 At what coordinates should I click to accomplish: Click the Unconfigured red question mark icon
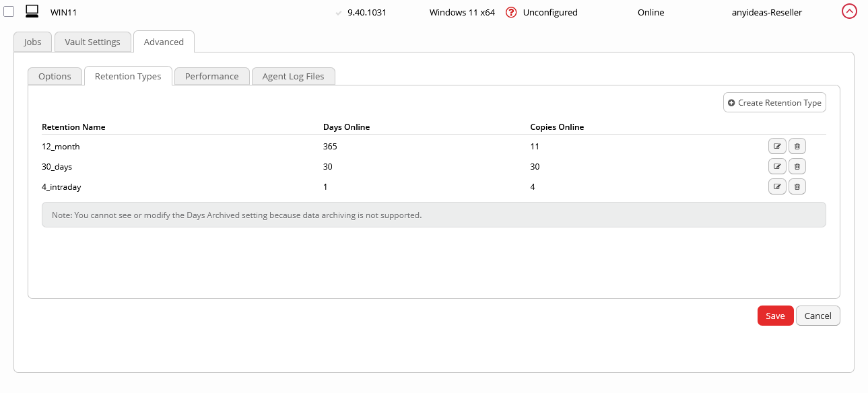[511, 12]
